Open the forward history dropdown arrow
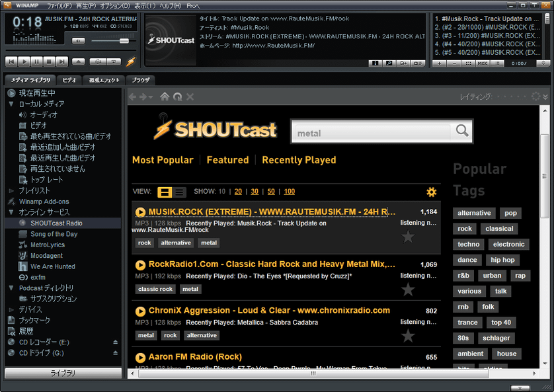 151,97
